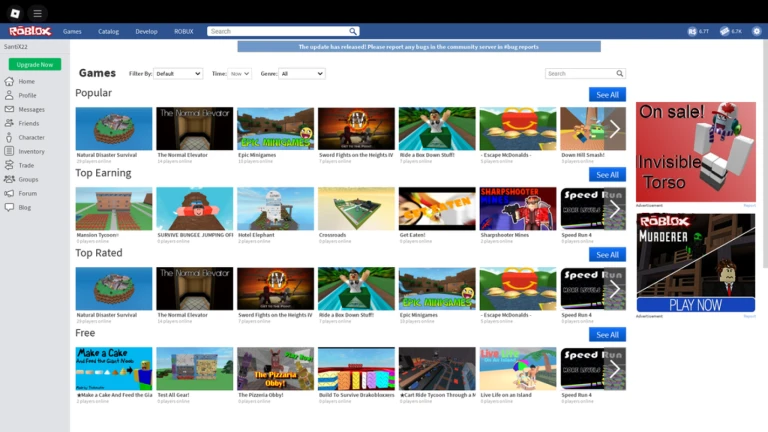Expand the Filter By dropdown
The image size is (768, 432).
tap(178, 74)
